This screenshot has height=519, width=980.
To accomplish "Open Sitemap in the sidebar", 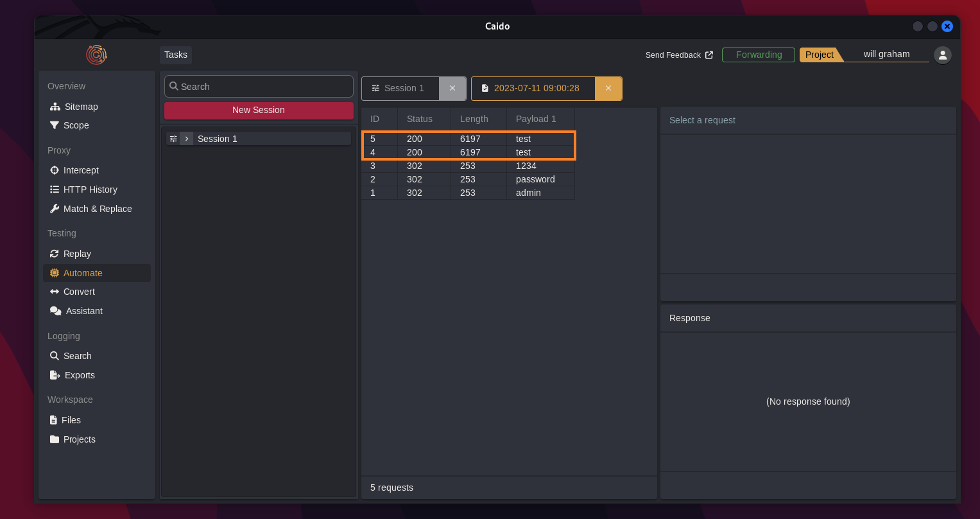I will pos(97,107).
